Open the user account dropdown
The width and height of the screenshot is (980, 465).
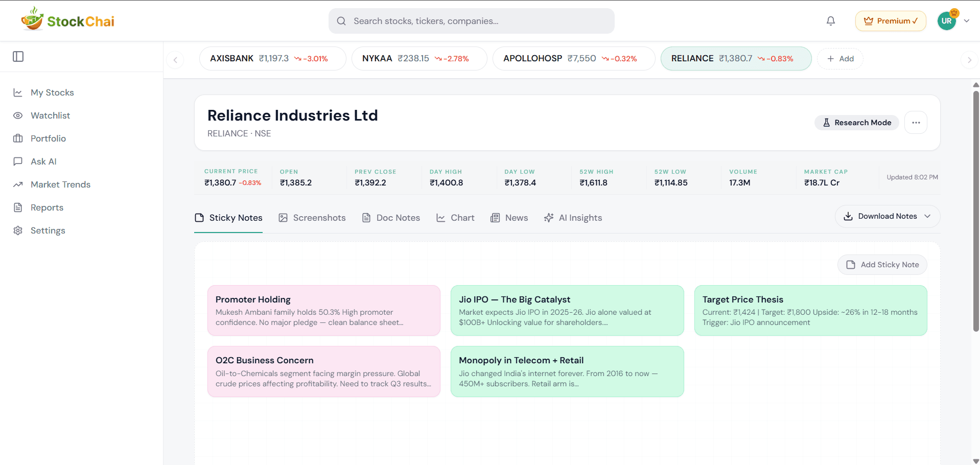click(x=967, y=21)
